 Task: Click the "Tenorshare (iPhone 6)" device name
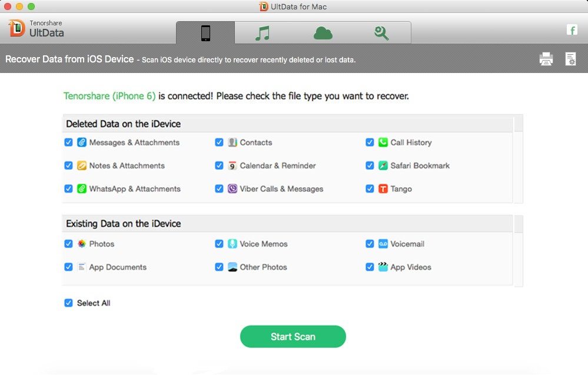pyautogui.click(x=109, y=96)
